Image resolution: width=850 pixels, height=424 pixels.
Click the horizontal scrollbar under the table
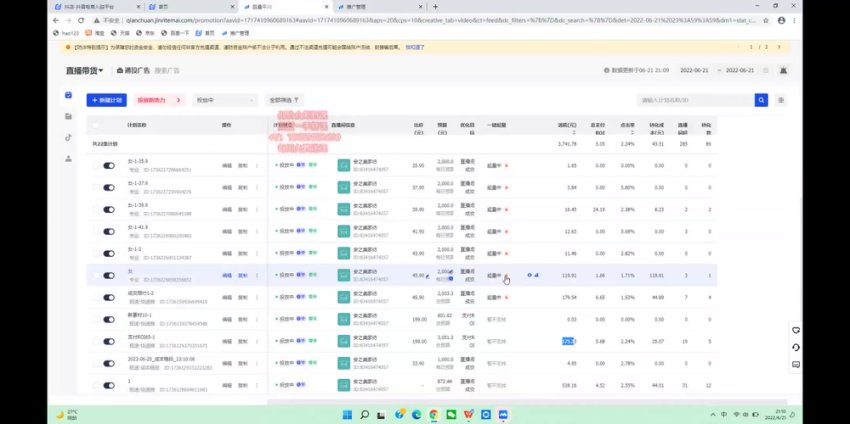[491, 402]
